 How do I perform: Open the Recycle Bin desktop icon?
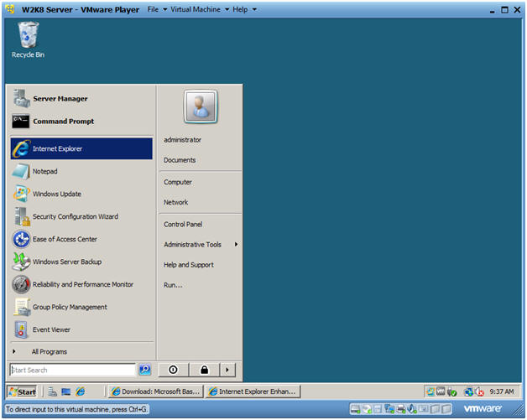point(28,40)
